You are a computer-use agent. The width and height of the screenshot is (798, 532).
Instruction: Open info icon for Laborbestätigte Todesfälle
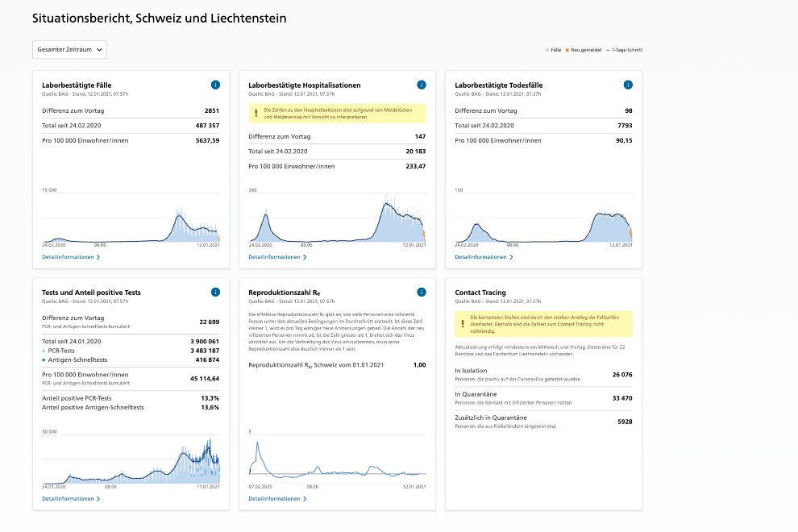pos(628,85)
